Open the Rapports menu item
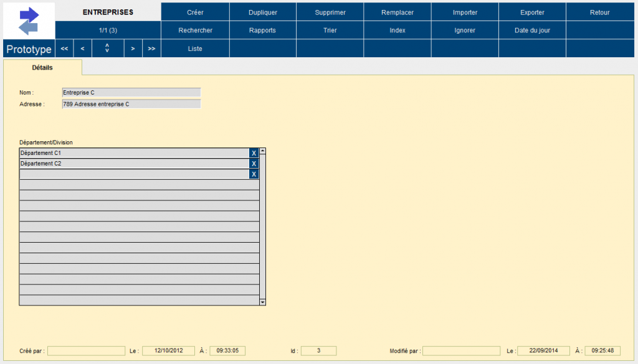638x364 pixels. click(262, 30)
